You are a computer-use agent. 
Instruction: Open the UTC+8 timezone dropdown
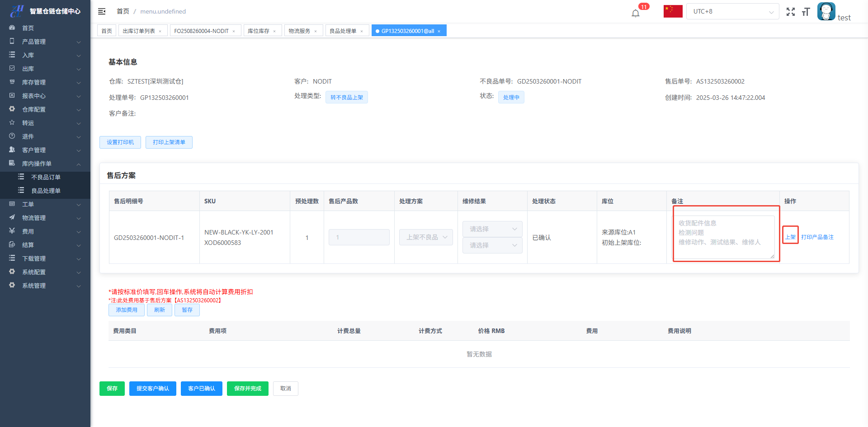click(x=732, y=11)
